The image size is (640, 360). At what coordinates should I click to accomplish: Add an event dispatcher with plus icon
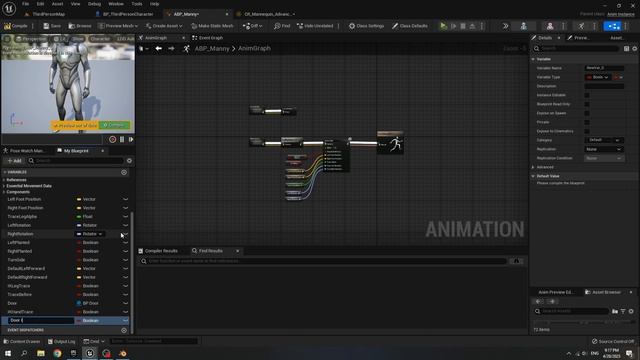pos(124,330)
